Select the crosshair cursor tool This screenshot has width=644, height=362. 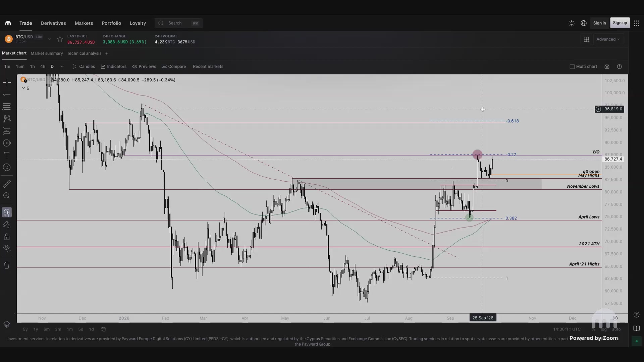(x=7, y=82)
